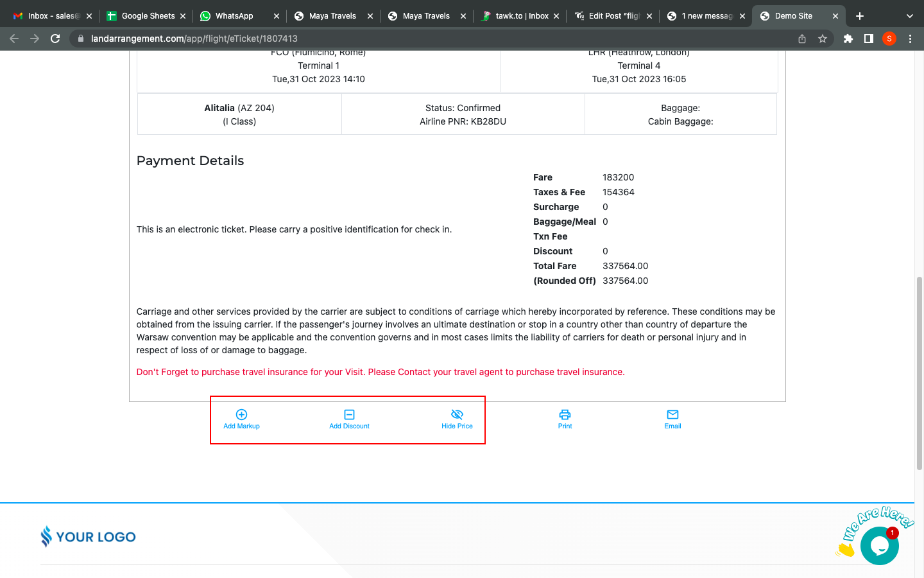
Task: Click the Share page icon in address bar
Action: [x=802, y=39]
